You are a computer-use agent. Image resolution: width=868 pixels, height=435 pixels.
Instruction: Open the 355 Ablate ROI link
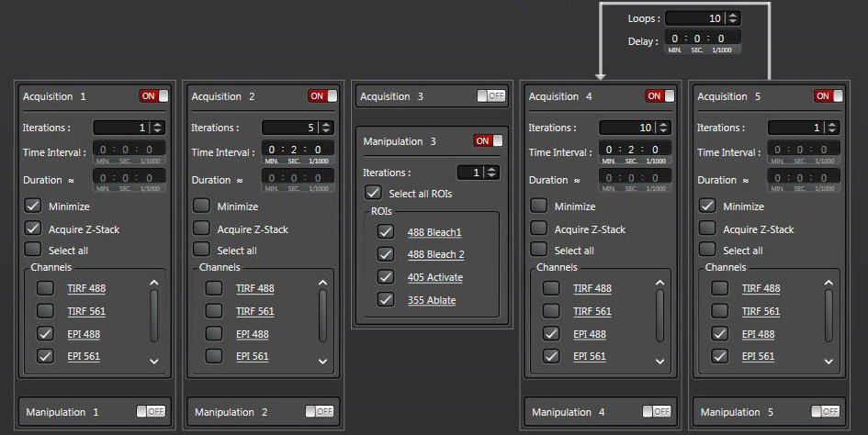click(x=432, y=300)
